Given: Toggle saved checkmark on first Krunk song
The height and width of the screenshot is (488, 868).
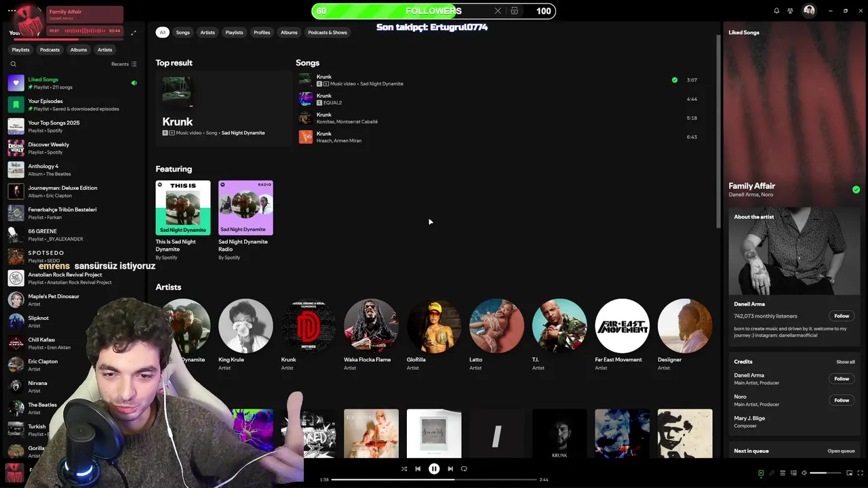Looking at the screenshot, I should click(674, 80).
